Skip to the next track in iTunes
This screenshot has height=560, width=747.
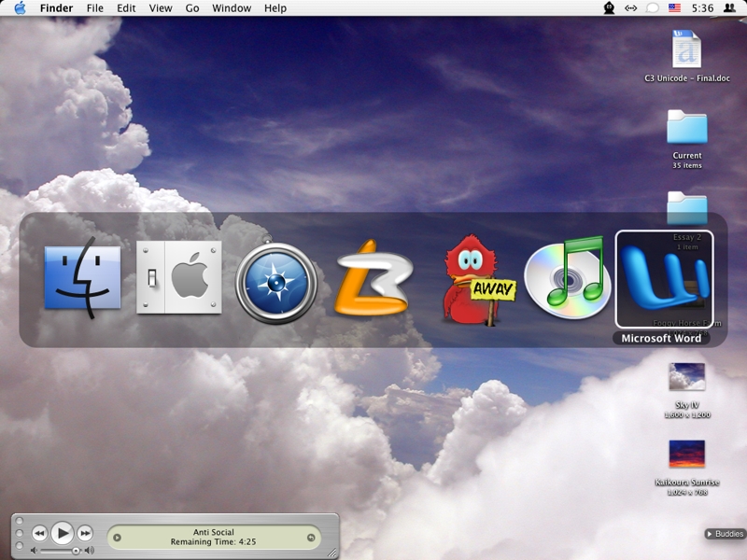(85, 533)
